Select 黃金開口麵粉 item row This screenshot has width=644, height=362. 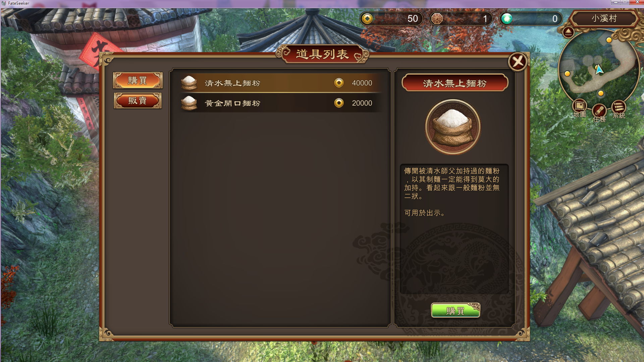(280, 103)
